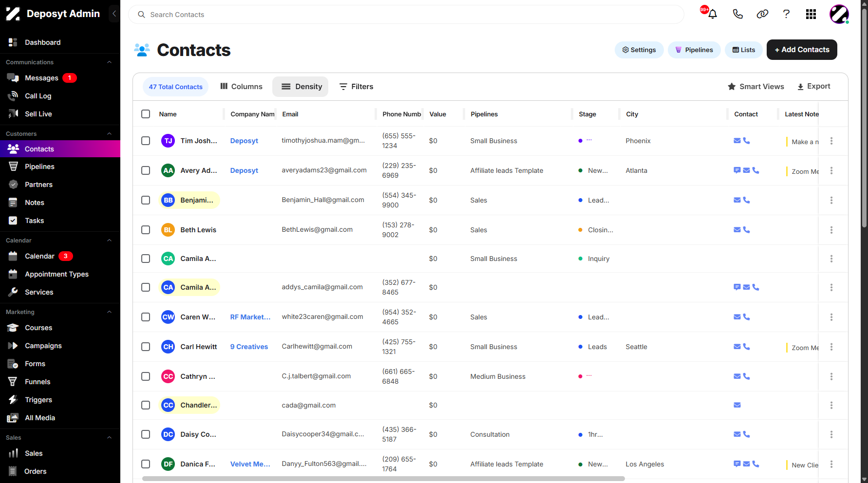
Task: Open the 9 Creatives company link
Action: 249,347
